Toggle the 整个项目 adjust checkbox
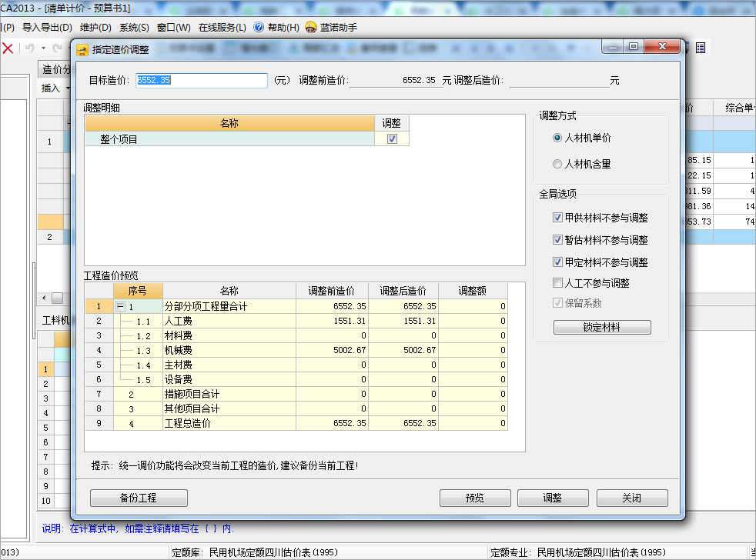This screenshot has height=560, width=756. pyautogui.click(x=392, y=139)
